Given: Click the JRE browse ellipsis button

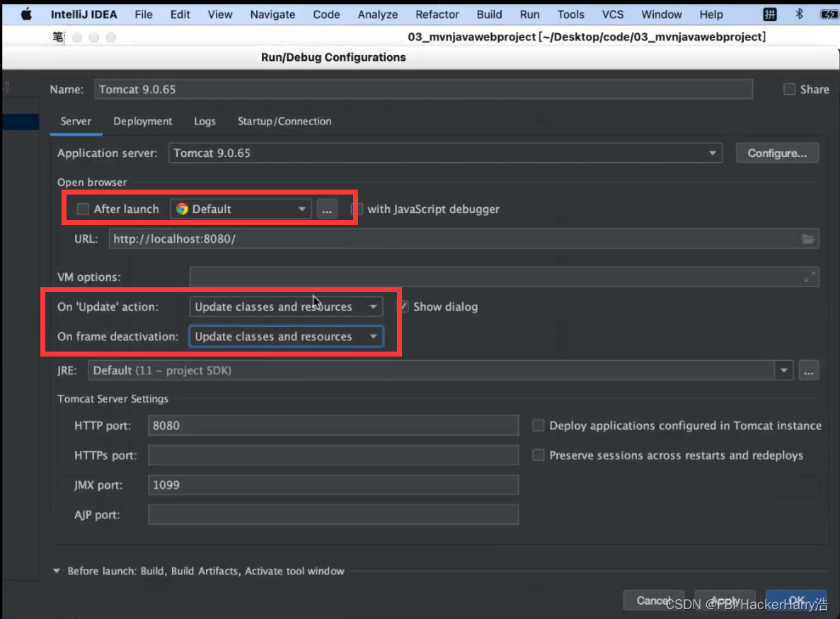Looking at the screenshot, I should (x=808, y=371).
